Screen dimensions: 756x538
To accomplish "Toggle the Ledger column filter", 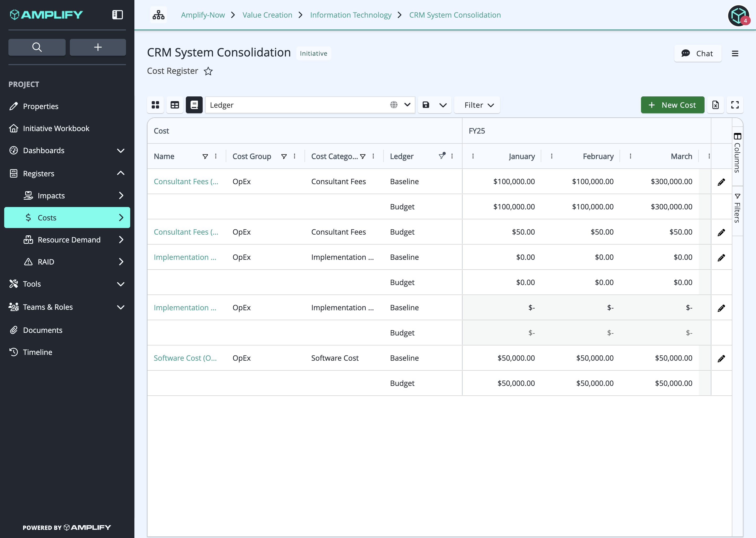I will click(x=442, y=156).
